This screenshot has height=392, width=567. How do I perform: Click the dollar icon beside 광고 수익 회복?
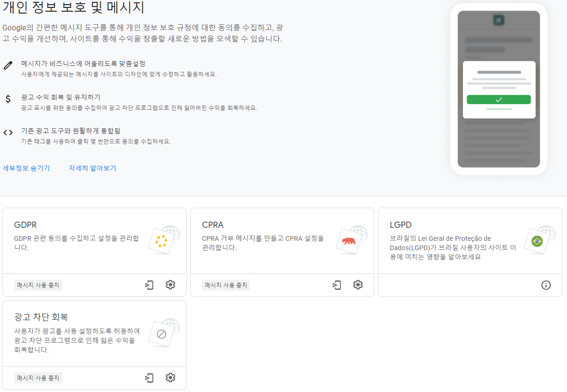pyautogui.click(x=8, y=99)
